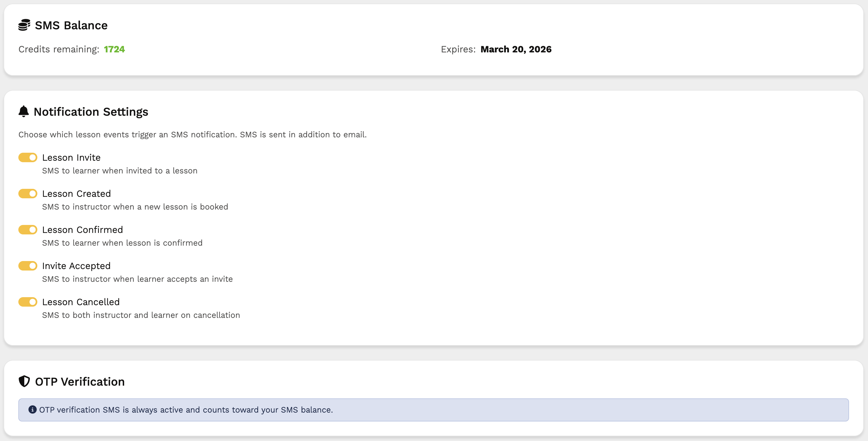This screenshot has height=441, width=868.
Task: Toggle the Invite Accepted notification switch
Action: (x=28, y=266)
